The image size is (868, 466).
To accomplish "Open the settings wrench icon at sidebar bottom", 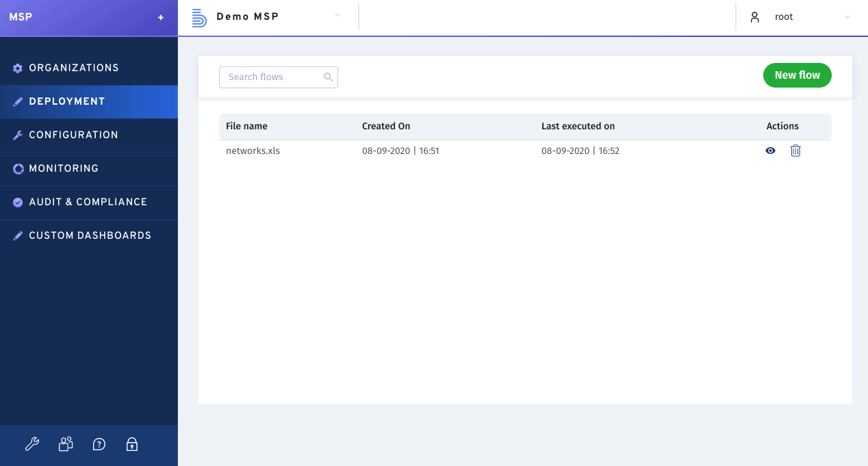I will click(x=31, y=444).
